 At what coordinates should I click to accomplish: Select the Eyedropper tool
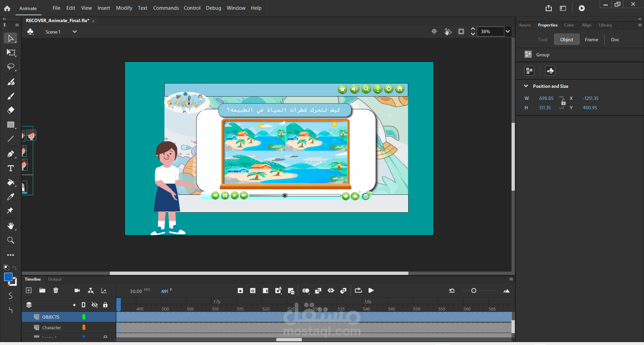11,197
